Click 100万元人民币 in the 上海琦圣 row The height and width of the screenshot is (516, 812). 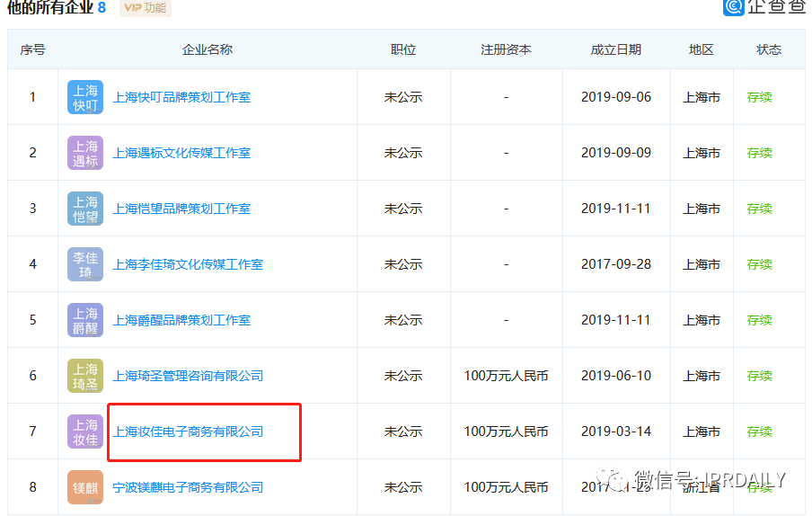506,376
